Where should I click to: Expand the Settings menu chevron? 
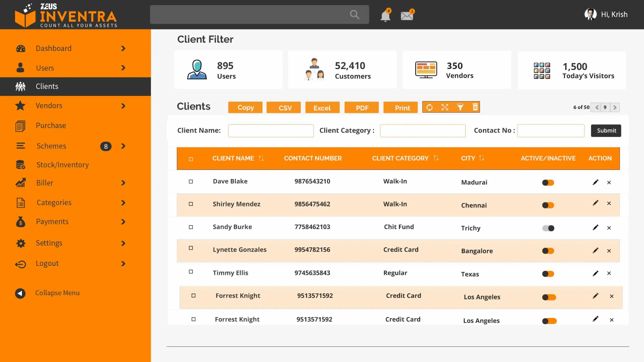point(123,243)
